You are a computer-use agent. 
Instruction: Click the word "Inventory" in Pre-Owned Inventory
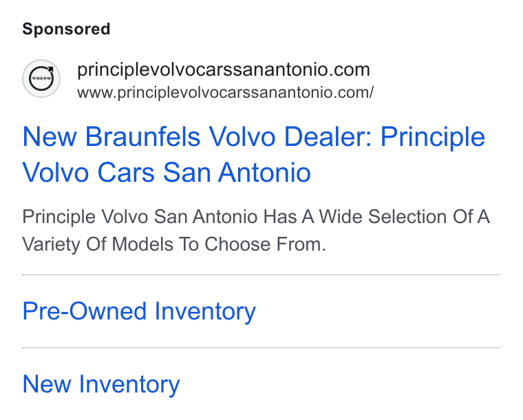205,312
